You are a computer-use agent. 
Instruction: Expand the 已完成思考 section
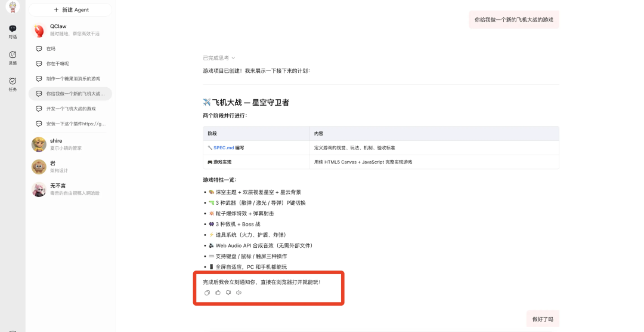[218, 58]
